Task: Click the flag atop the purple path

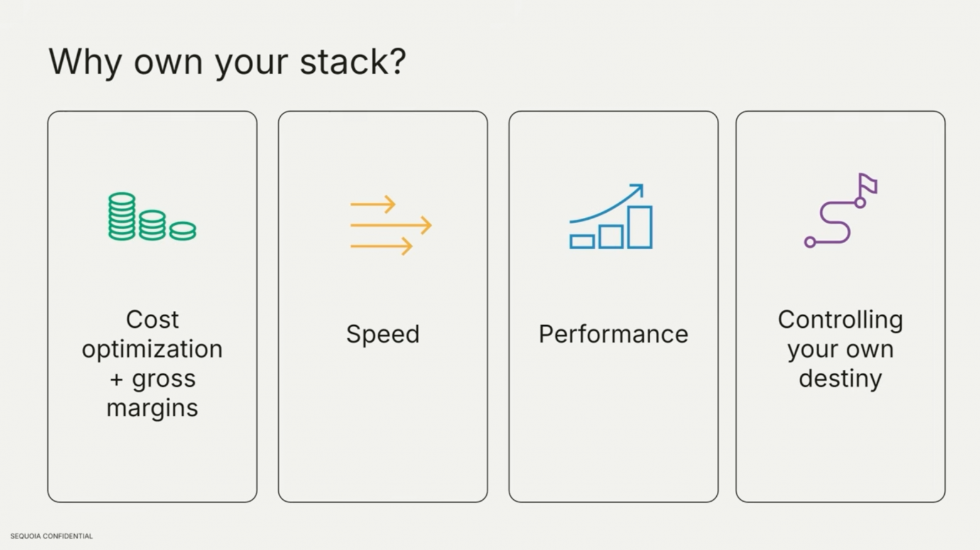Action: (868, 184)
